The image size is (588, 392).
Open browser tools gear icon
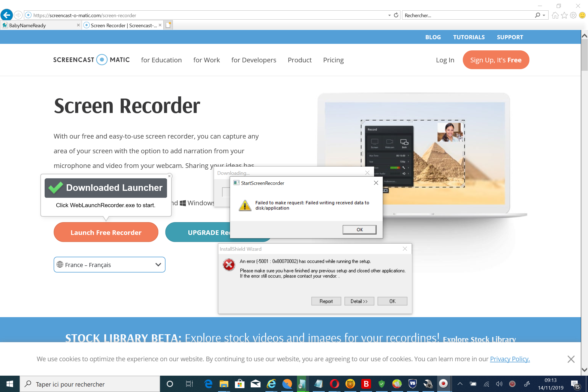(573, 15)
